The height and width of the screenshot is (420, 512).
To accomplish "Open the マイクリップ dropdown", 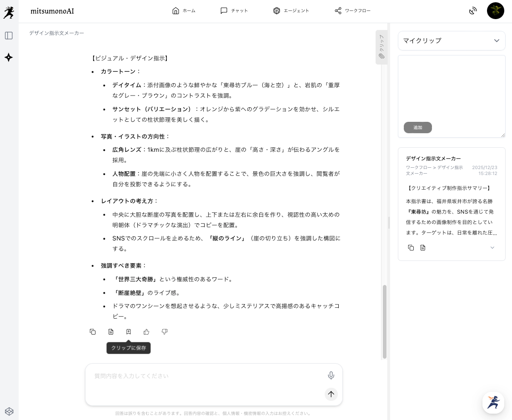I will coord(451,40).
